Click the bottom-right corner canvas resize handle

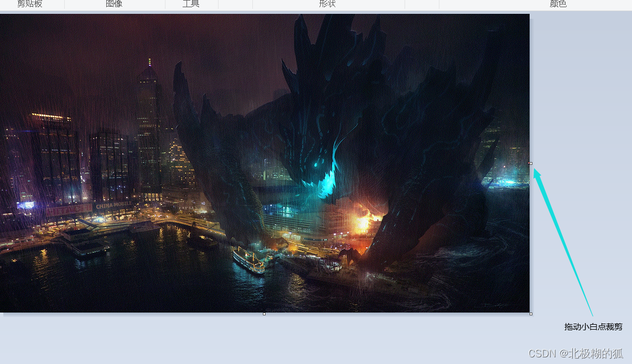(x=531, y=314)
